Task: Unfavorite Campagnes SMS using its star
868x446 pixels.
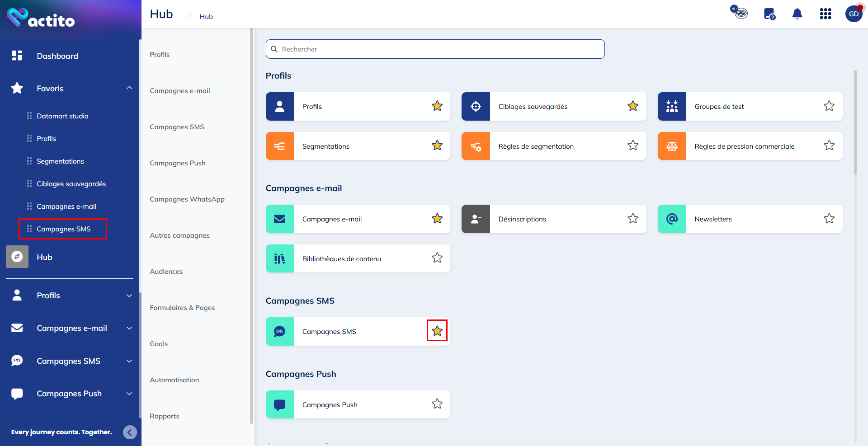Action: pyautogui.click(x=437, y=331)
